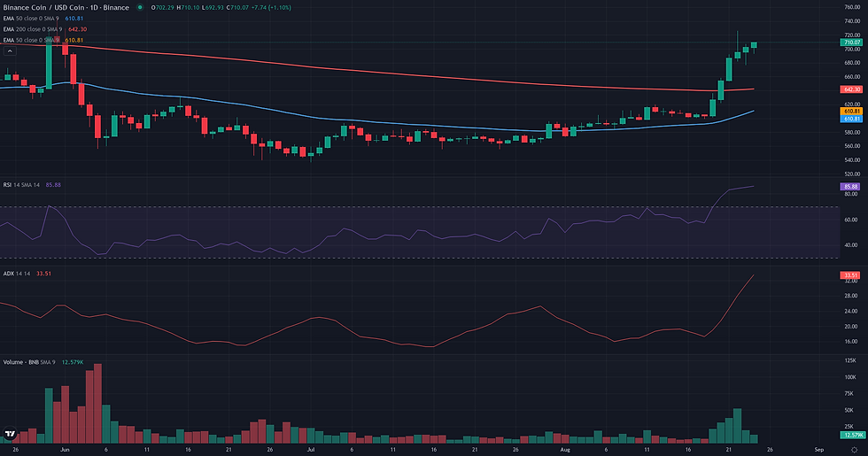Click the TradingView logo in the corner
Viewport: 868px width, 456px height.
coord(10,434)
